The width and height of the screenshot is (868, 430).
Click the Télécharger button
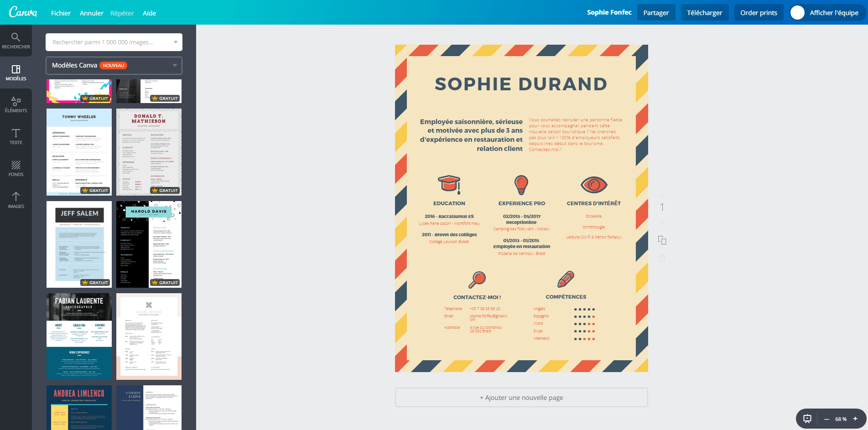705,13
